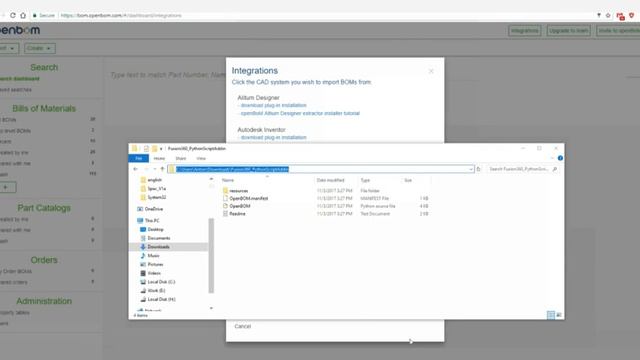This screenshot has height=360, width=640.
Task: Open Downloads in navigation pane
Action: (158, 247)
